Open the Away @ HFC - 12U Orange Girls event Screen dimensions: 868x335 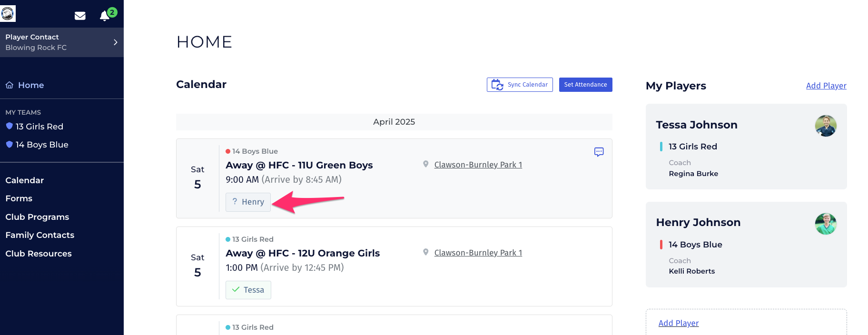pos(303,253)
